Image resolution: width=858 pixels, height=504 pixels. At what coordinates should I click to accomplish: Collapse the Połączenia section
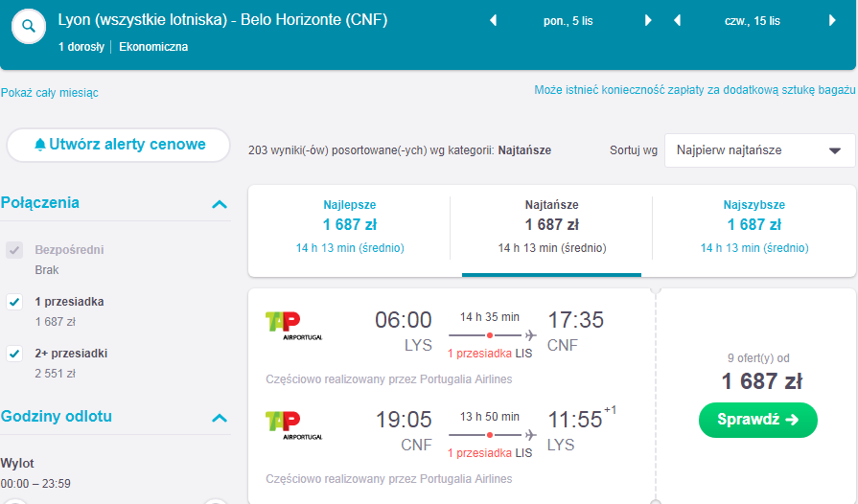[220, 204]
